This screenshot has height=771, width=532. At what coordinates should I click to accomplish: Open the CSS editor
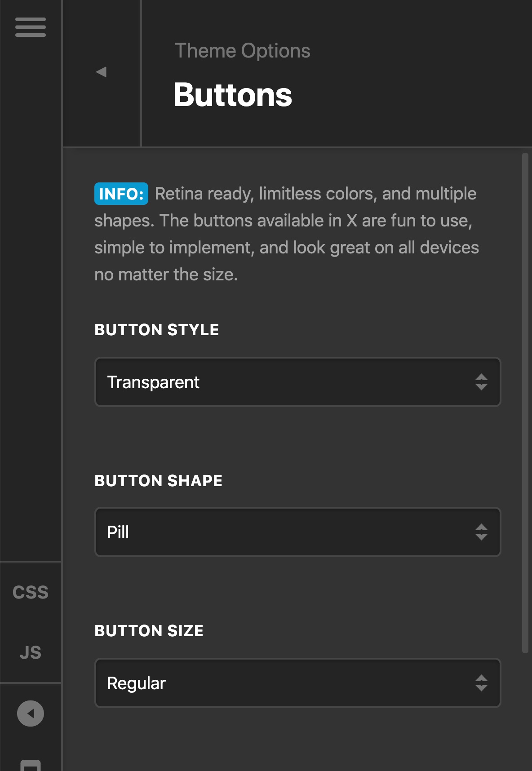[31, 592]
